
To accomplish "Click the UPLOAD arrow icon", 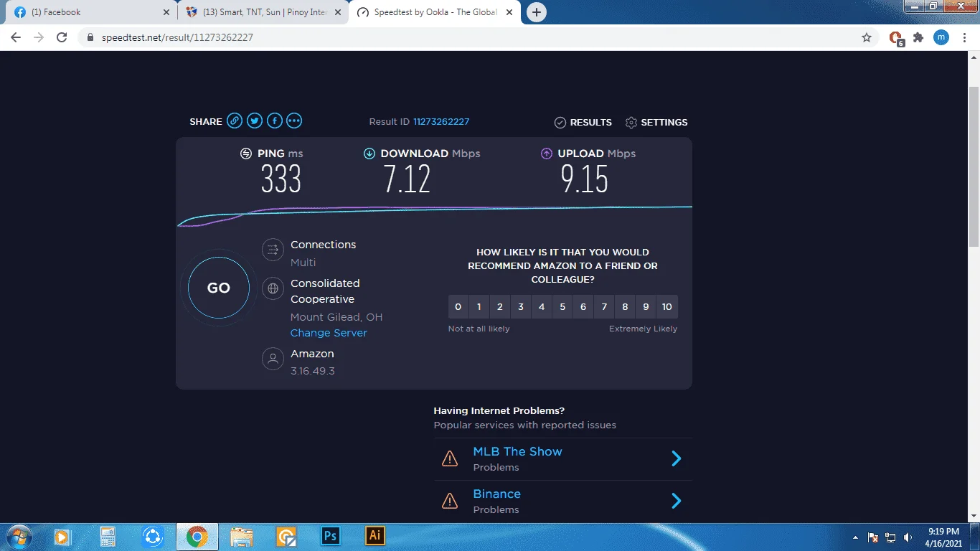I will pyautogui.click(x=547, y=154).
